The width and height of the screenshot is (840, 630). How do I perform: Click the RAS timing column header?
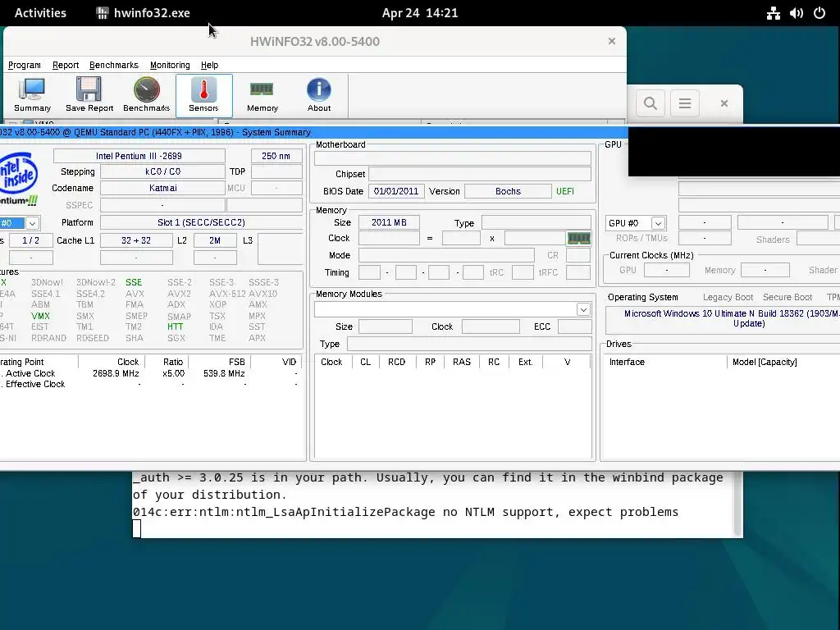click(462, 362)
